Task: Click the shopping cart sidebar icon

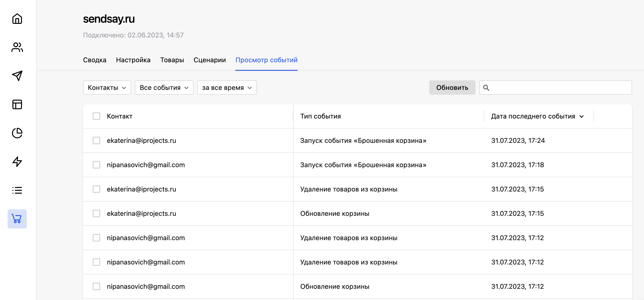Action: 17,219
